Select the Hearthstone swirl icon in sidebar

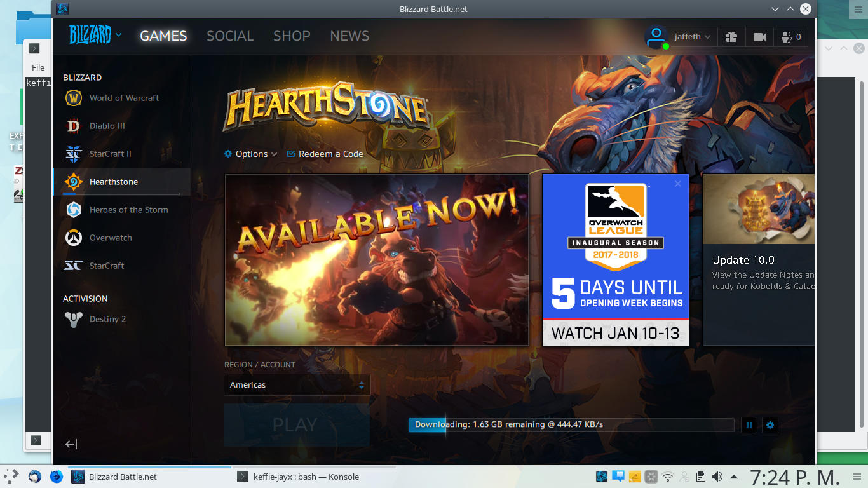click(x=74, y=182)
